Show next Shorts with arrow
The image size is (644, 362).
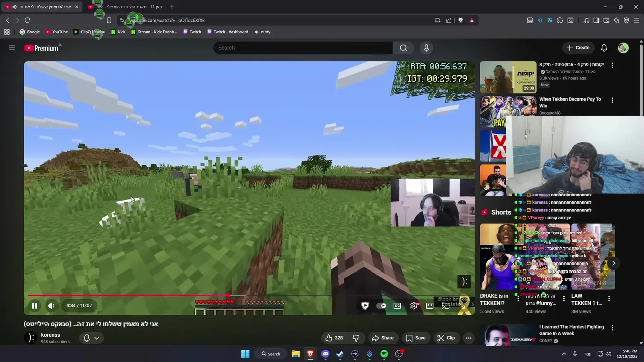click(613, 263)
